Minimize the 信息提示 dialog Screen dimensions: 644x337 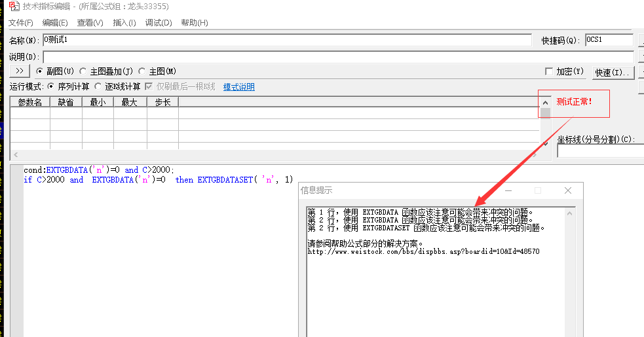click(x=507, y=190)
